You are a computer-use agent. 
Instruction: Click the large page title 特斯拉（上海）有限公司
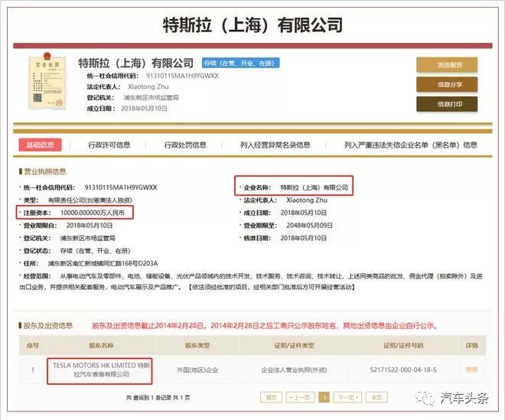pyautogui.click(x=252, y=24)
